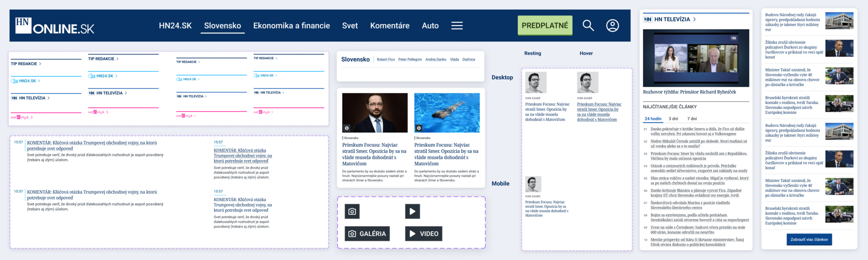Image resolution: width=868 pixels, height=260 pixels.
Task: Click the Desktop row label
Action: click(502, 78)
